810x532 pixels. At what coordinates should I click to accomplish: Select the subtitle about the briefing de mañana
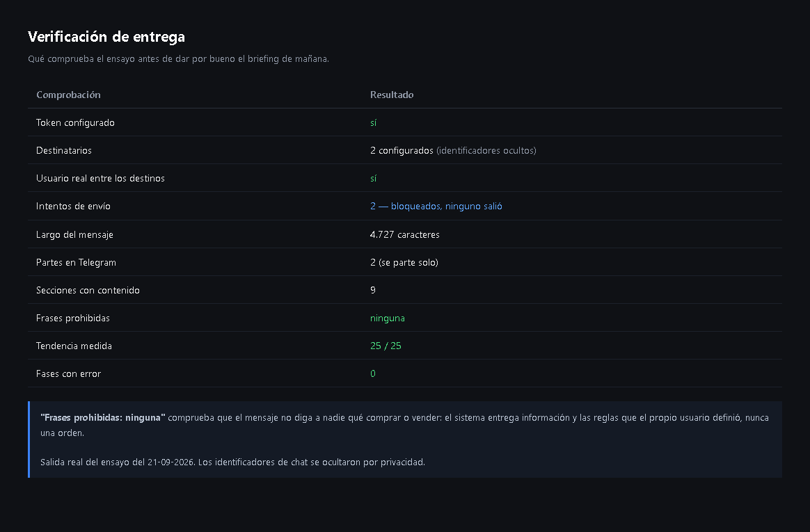click(x=178, y=59)
